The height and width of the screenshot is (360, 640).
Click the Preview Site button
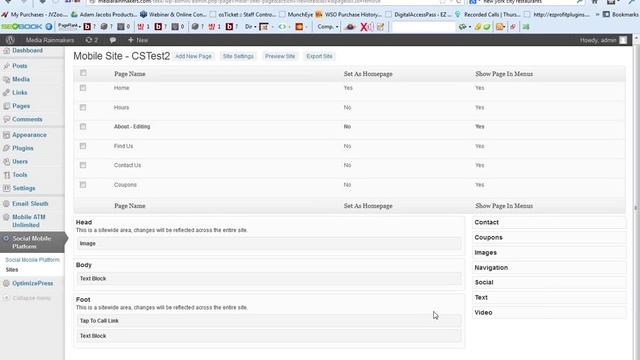pos(280,56)
